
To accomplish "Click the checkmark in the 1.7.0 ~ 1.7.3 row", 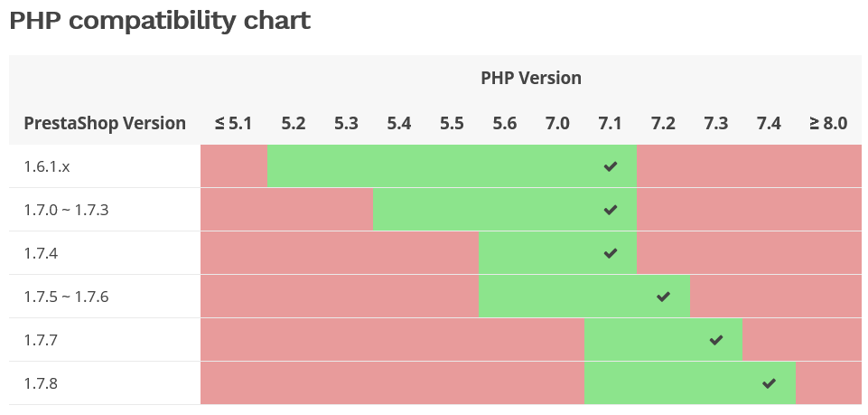I will (611, 210).
